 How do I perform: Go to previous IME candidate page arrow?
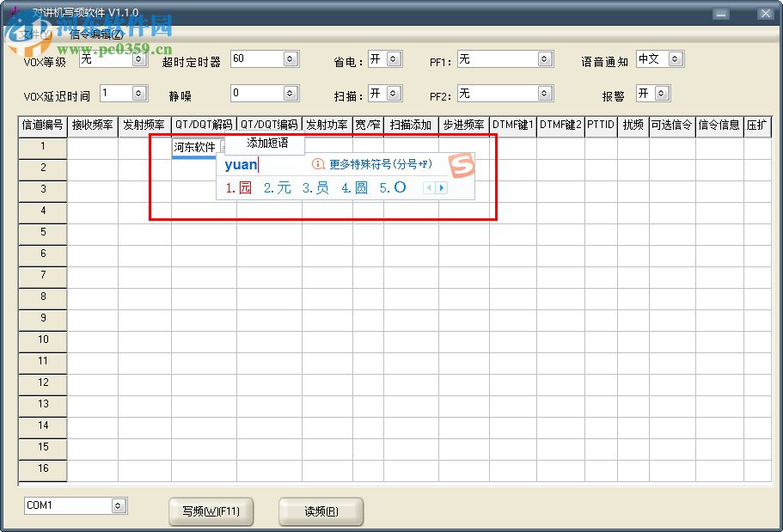coord(429,188)
